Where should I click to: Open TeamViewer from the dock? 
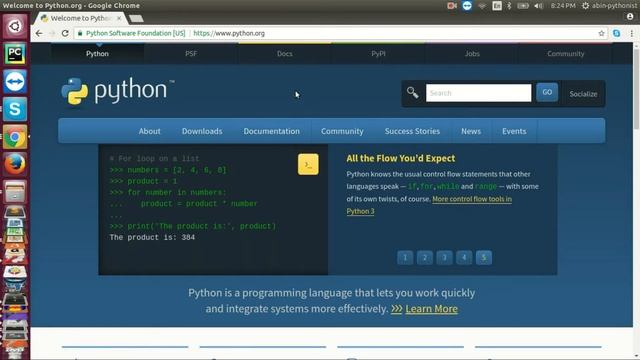(x=15, y=82)
